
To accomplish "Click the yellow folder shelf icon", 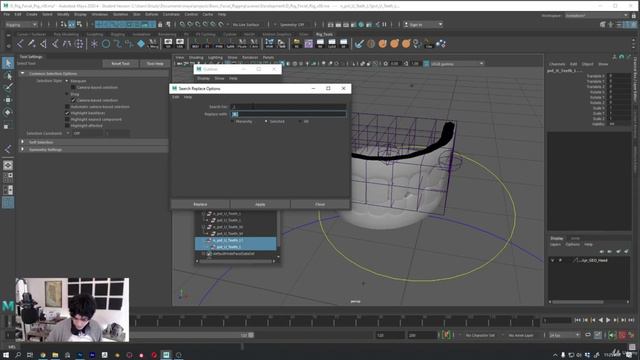I will tap(297, 43).
